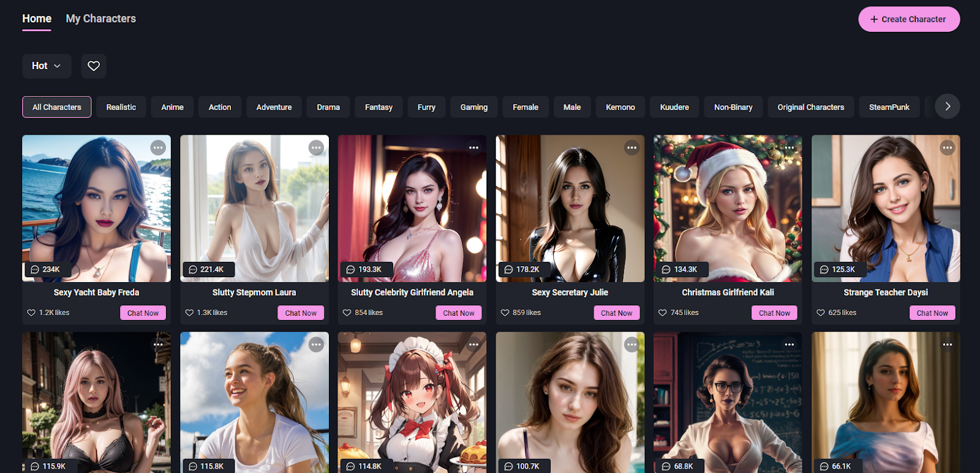Viewport: 980px width, 473px height.
Task: Open three-dot menu on the 68.8K card
Action: pyautogui.click(x=790, y=345)
